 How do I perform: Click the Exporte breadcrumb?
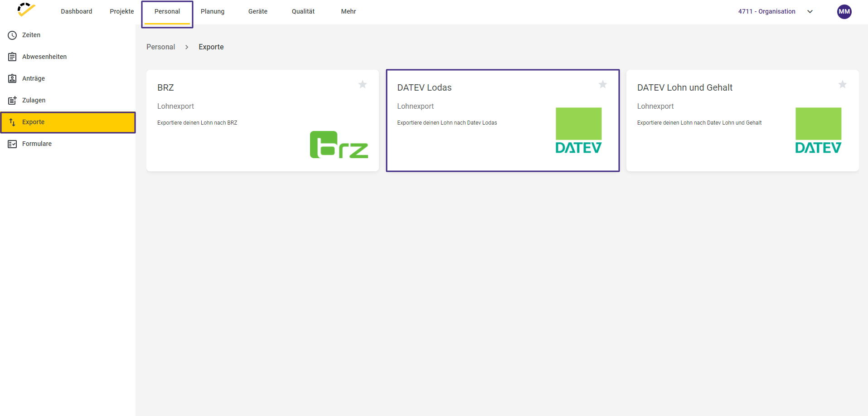click(x=211, y=47)
